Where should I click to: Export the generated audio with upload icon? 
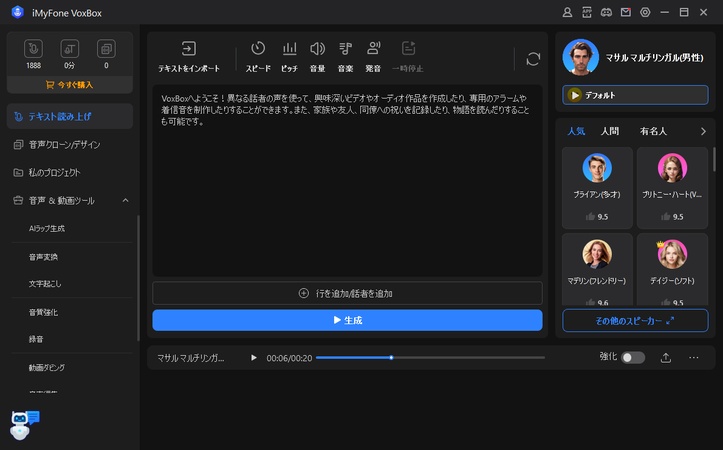[666, 358]
